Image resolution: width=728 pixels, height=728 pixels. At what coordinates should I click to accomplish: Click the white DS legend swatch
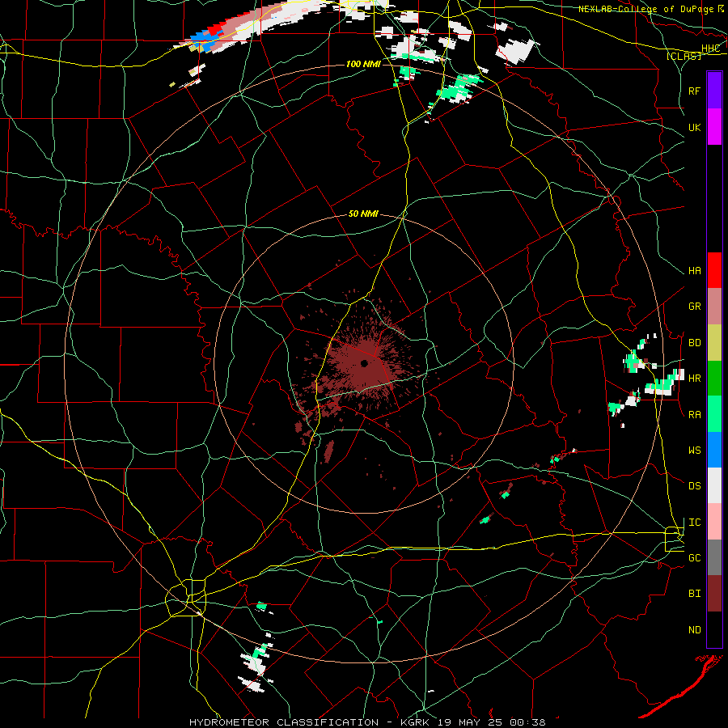coord(714,485)
